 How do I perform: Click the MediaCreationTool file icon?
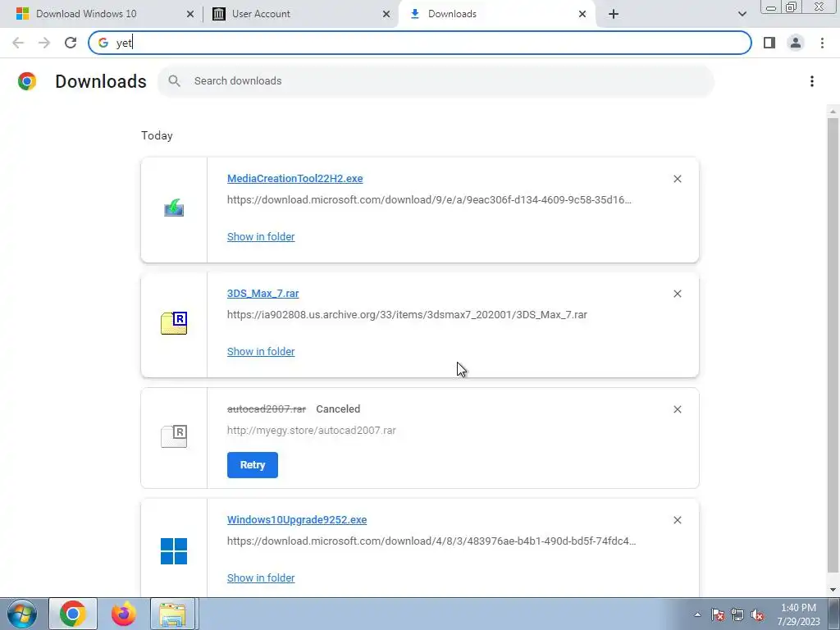pyautogui.click(x=174, y=208)
